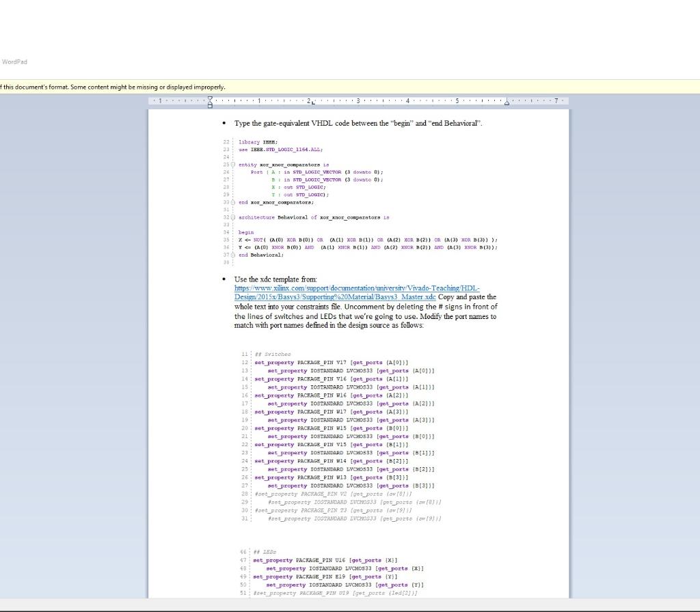Click the WordPad title label
Viewport: 700px width, 612px height.
click(x=15, y=61)
